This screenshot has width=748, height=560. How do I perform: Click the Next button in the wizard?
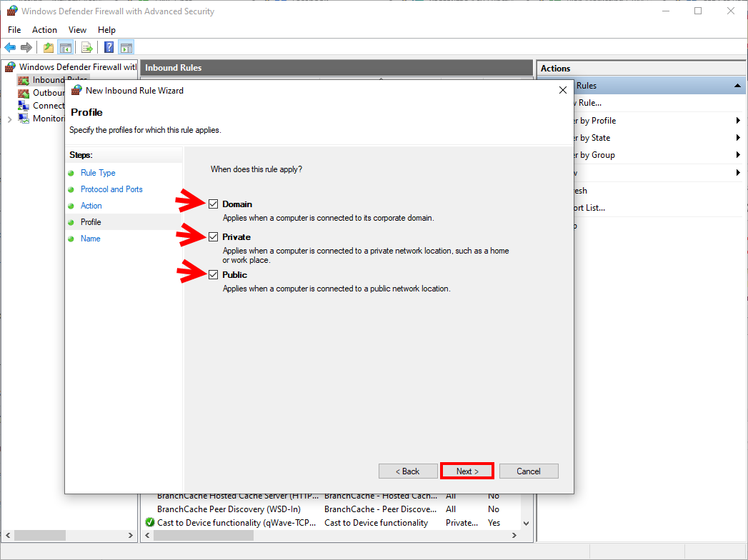pos(467,471)
